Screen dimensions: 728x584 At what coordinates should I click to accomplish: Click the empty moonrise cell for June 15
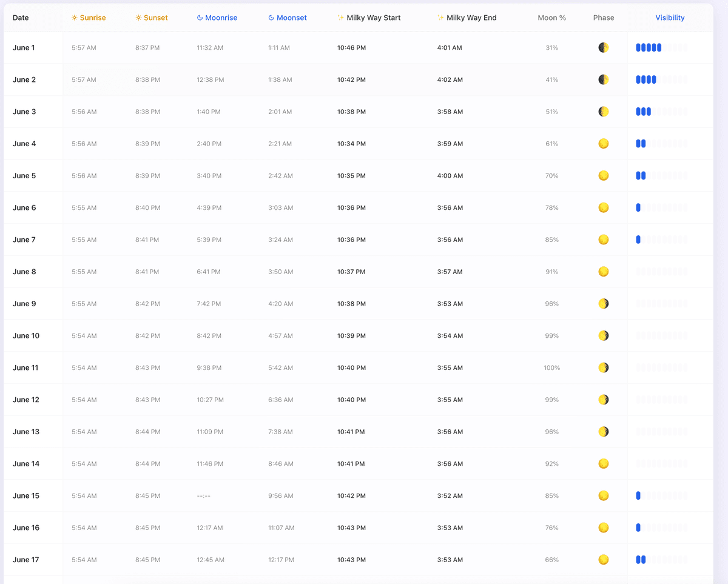click(x=204, y=496)
